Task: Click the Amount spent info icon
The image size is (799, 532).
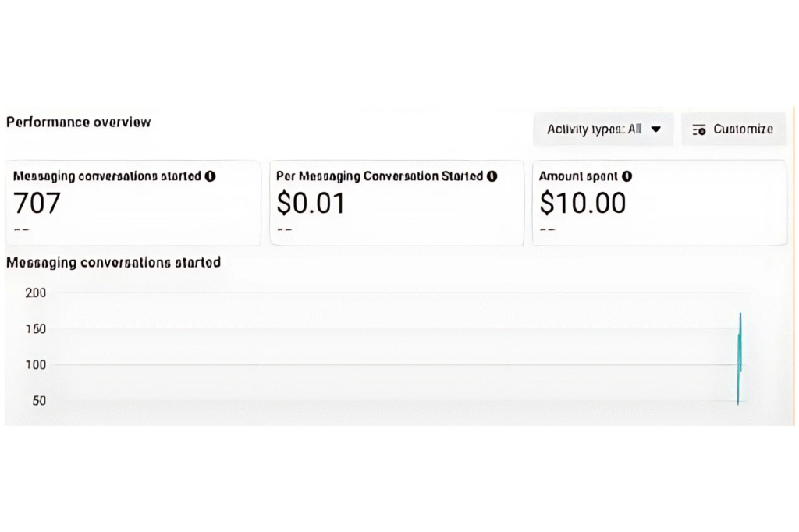Action: pos(627,176)
